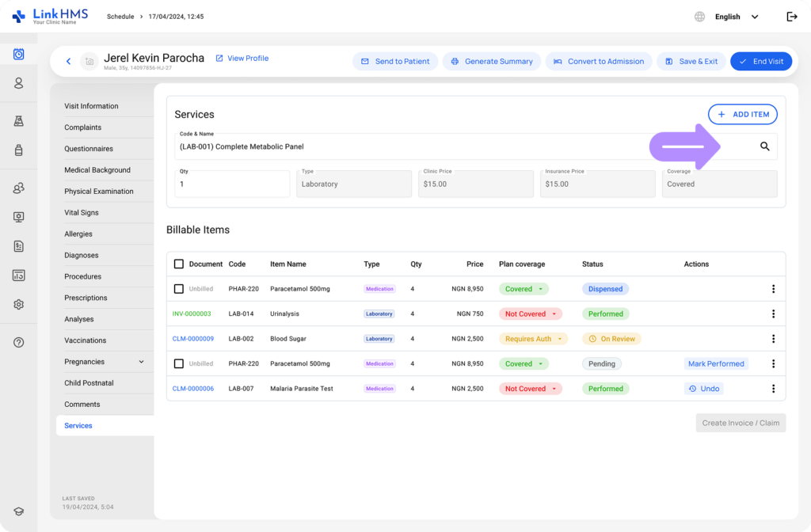
Task: Open Visit Information section
Action: [104, 106]
